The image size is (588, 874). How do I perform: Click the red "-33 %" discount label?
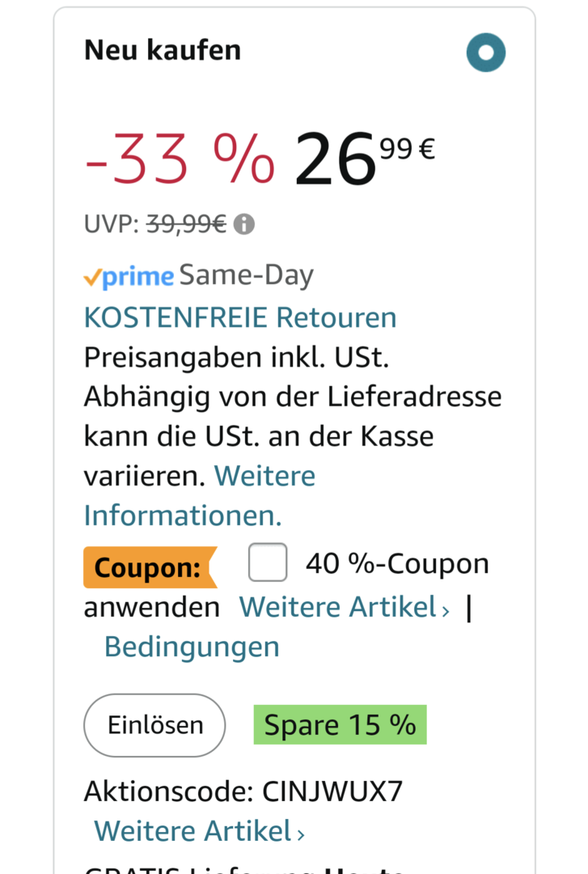click(180, 159)
